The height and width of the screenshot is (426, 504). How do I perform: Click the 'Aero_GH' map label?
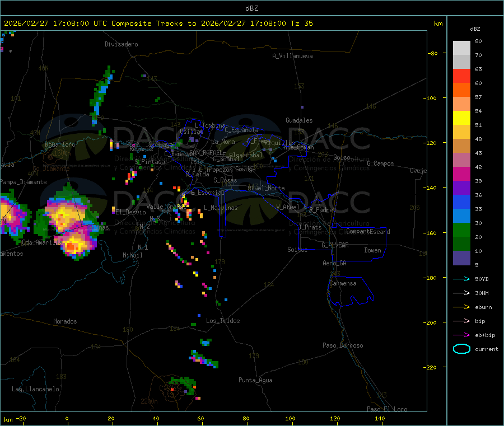pos(335,263)
